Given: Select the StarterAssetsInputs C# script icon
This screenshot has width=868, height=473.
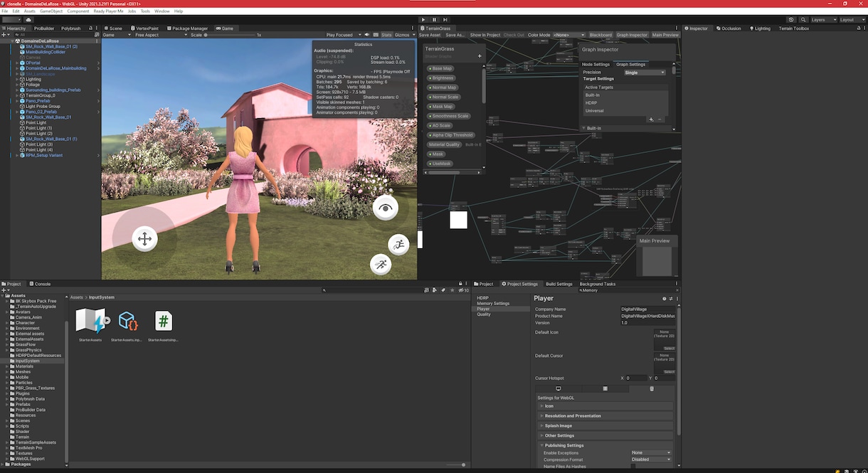Looking at the screenshot, I should (x=164, y=321).
